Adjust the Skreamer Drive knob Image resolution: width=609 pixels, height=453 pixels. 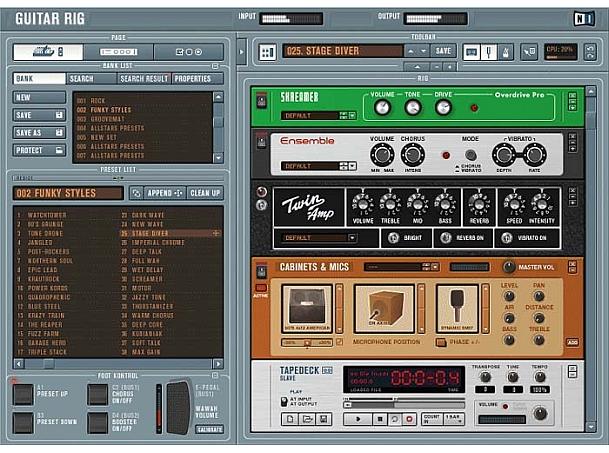tap(443, 108)
